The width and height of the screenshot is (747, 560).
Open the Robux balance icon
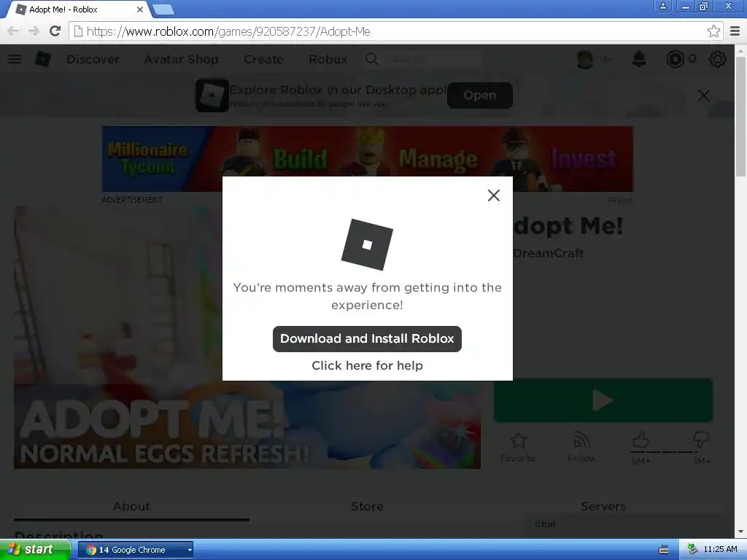[x=675, y=59]
